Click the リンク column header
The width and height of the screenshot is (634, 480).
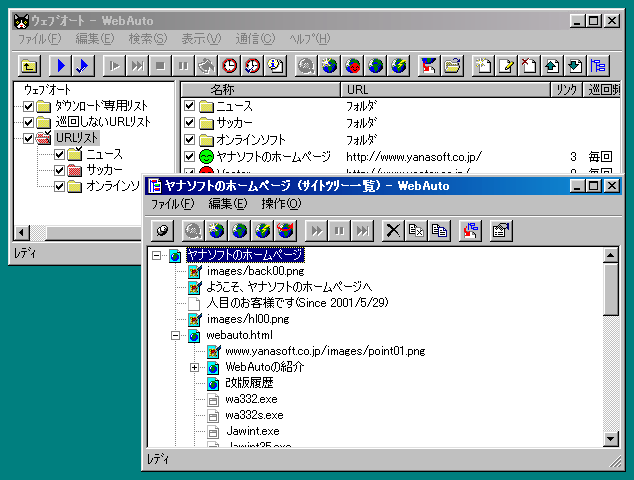[x=566, y=90]
